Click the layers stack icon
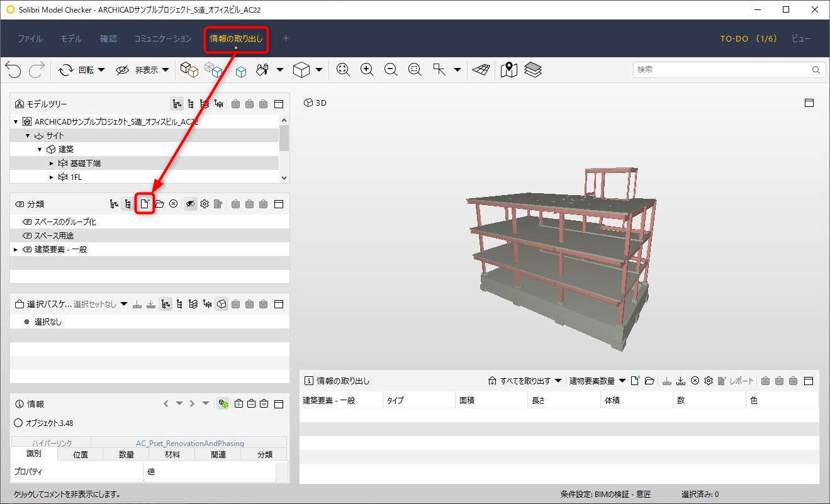The width and height of the screenshot is (830, 504). (x=532, y=70)
